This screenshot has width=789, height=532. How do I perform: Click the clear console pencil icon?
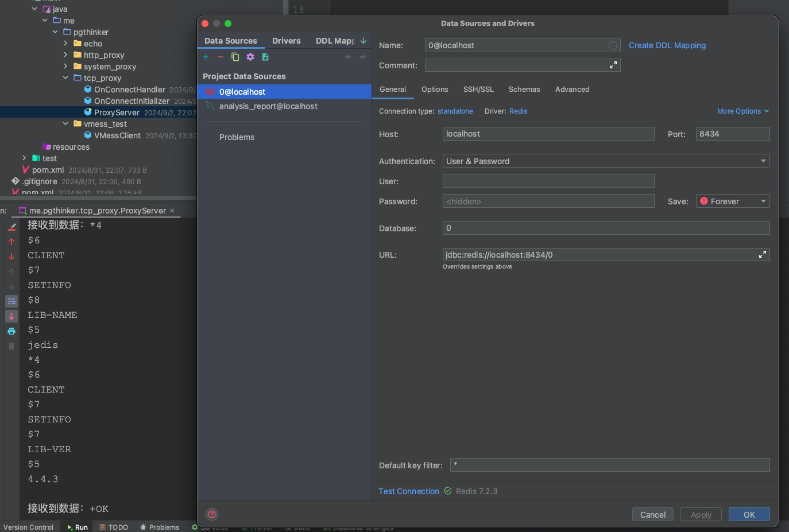11,227
